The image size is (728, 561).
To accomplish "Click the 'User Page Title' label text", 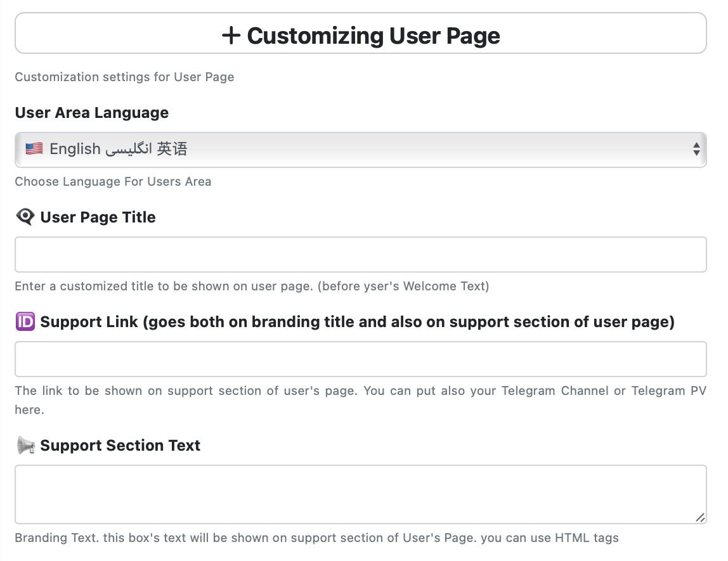I will coord(98,217).
